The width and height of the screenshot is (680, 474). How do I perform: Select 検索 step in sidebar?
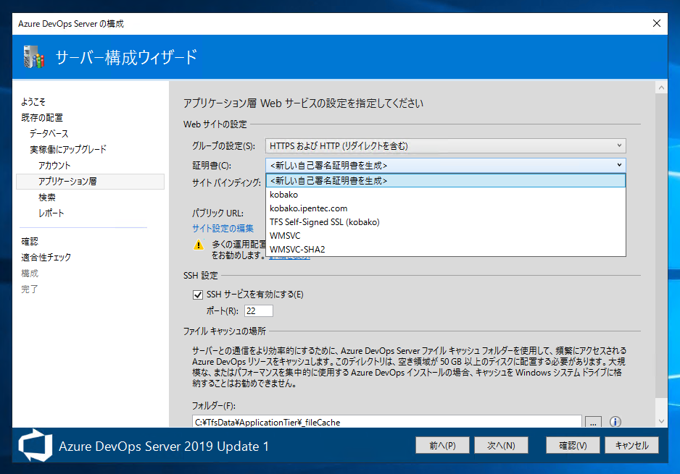[x=47, y=197]
